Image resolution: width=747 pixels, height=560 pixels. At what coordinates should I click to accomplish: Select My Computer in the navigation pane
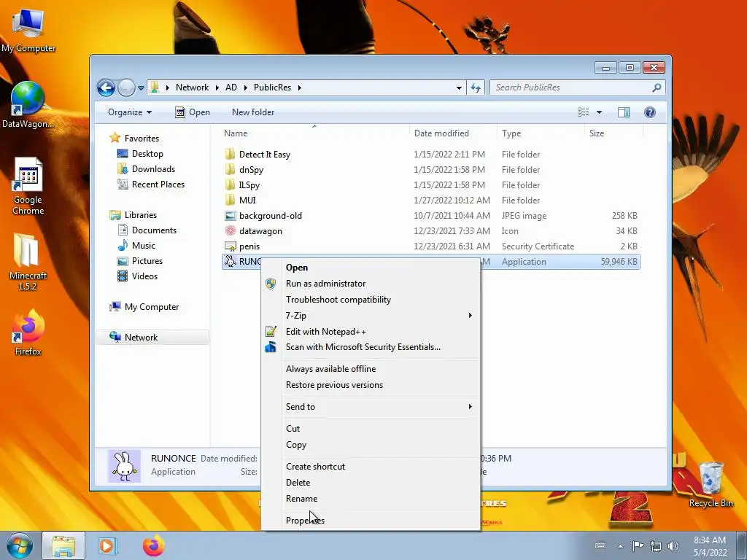click(152, 307)
